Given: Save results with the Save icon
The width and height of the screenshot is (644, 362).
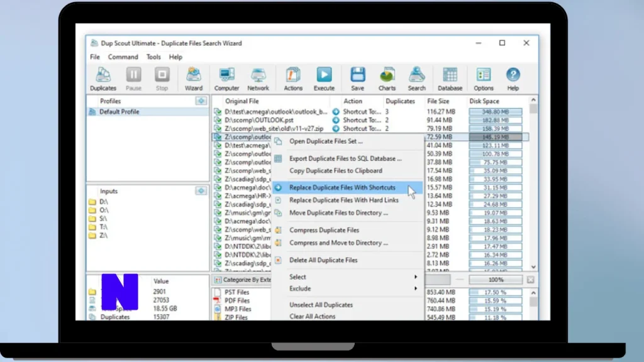Looking at the screenshot, I should tap(357, 79).
